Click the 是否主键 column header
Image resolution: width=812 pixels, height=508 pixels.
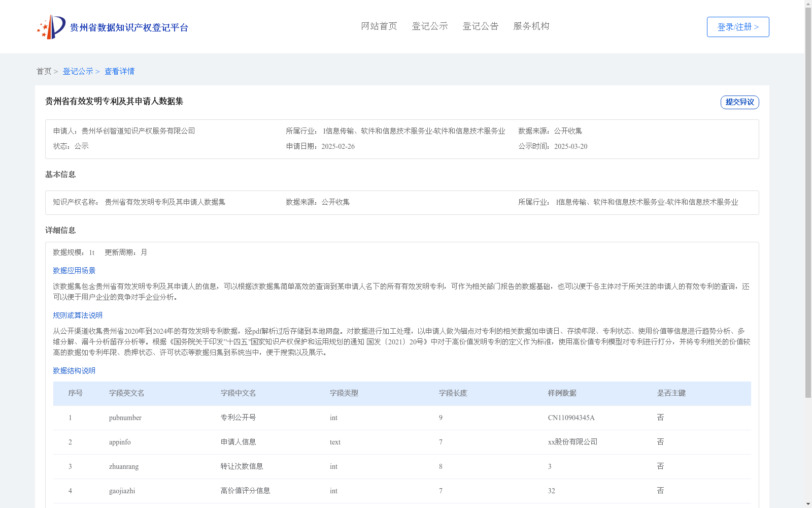671,393
